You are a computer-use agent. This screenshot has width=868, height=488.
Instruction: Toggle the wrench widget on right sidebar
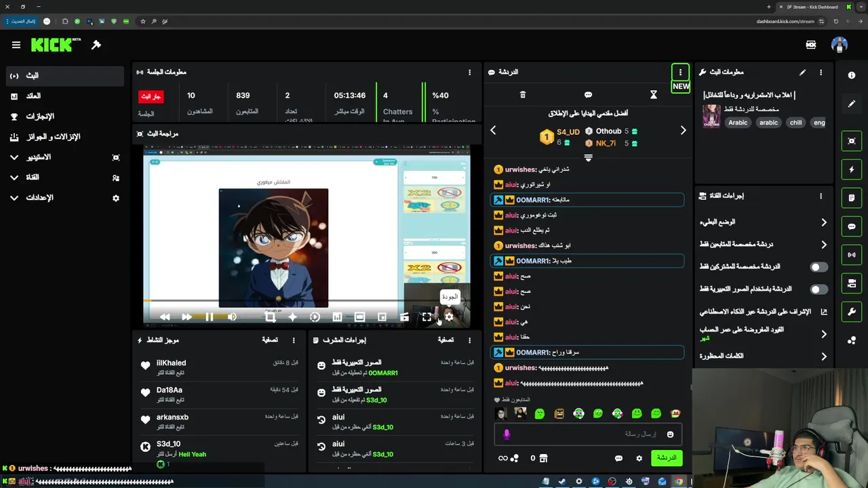point(852,312)
